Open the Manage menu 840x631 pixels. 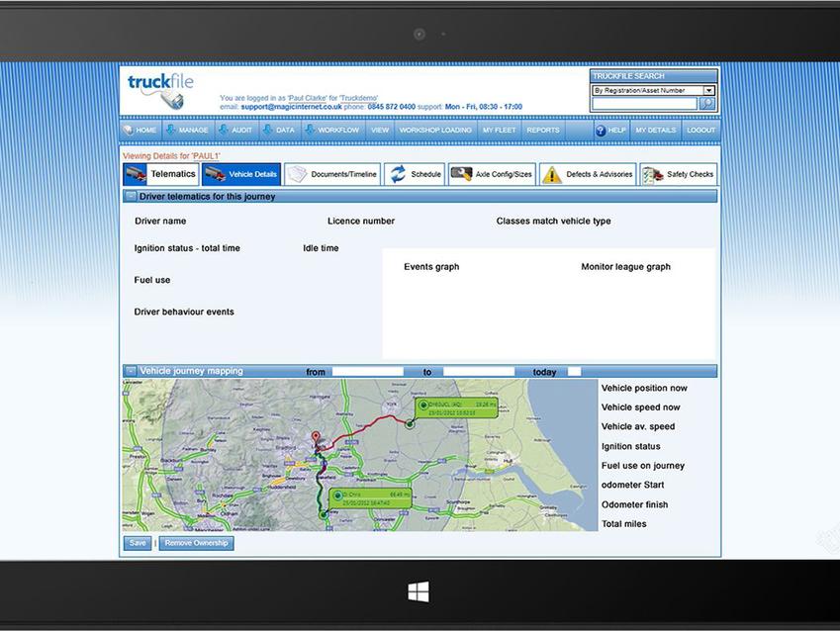pyautogui.click(x=186, y=131)
